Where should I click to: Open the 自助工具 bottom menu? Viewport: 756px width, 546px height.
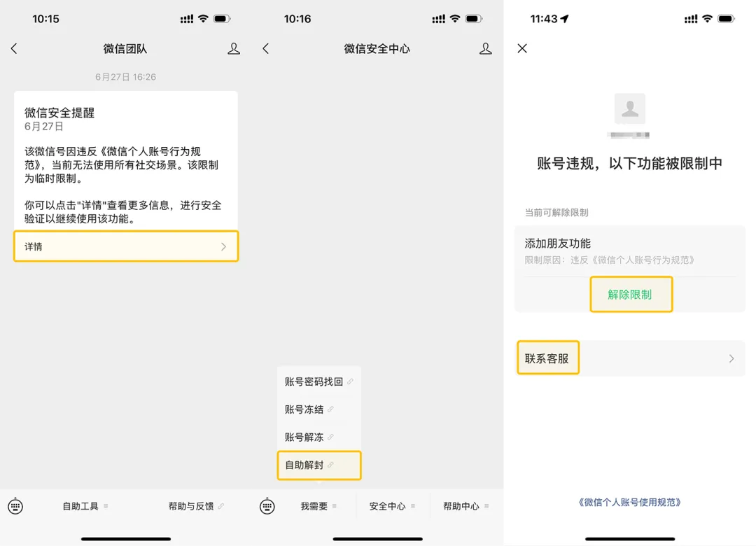pyautogui.click(x=85, y=506)
